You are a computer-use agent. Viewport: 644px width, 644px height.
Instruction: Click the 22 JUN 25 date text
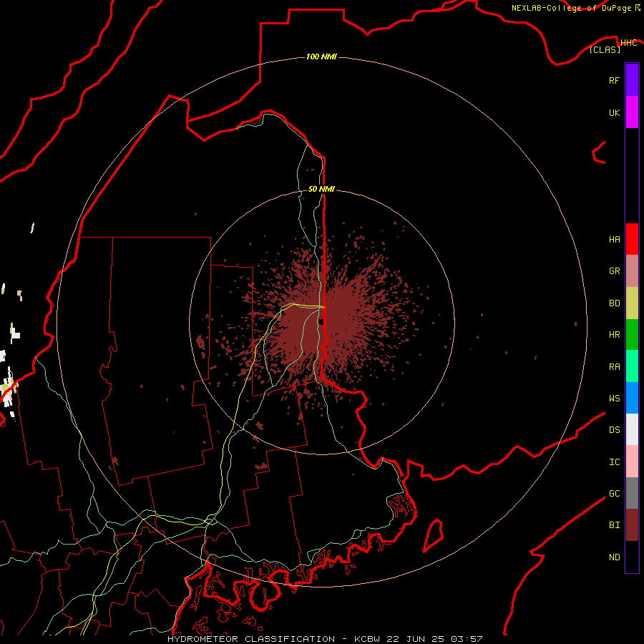(416, 639)
